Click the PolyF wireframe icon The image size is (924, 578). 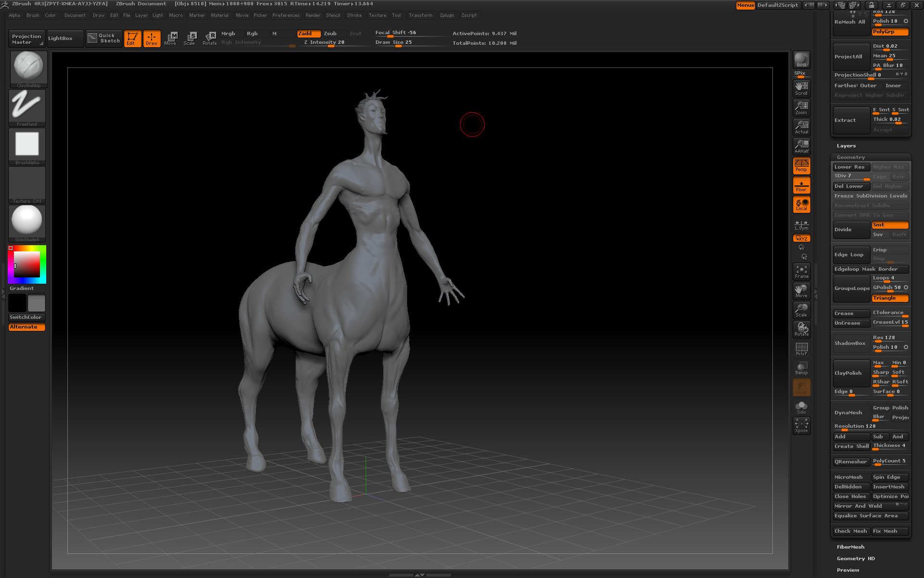[801, 349]
